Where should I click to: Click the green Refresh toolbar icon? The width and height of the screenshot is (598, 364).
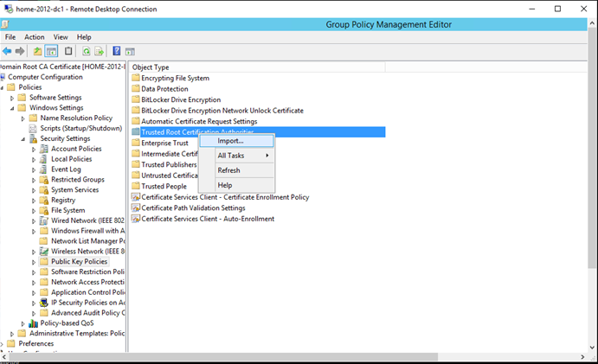click(x=87, y=51)
